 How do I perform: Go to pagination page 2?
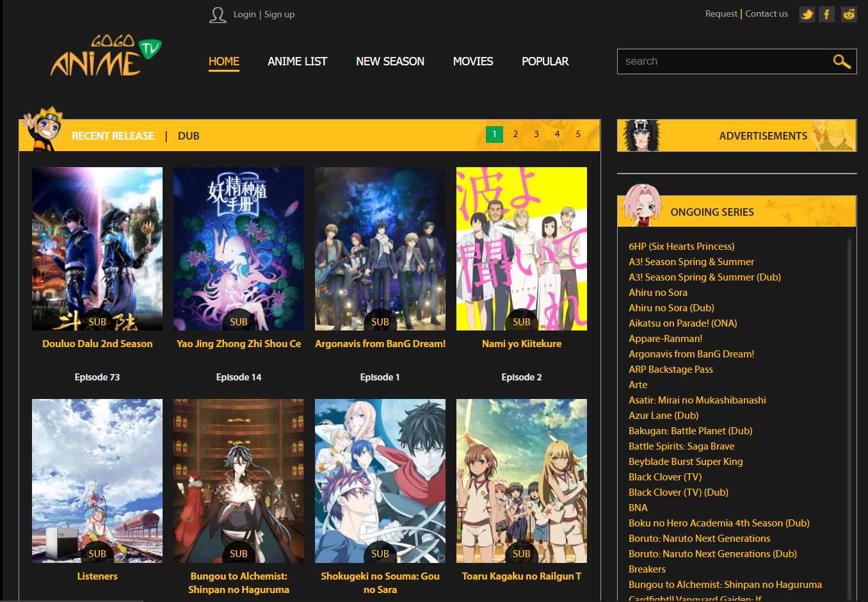pyautogui.click(x=515, y=134)
